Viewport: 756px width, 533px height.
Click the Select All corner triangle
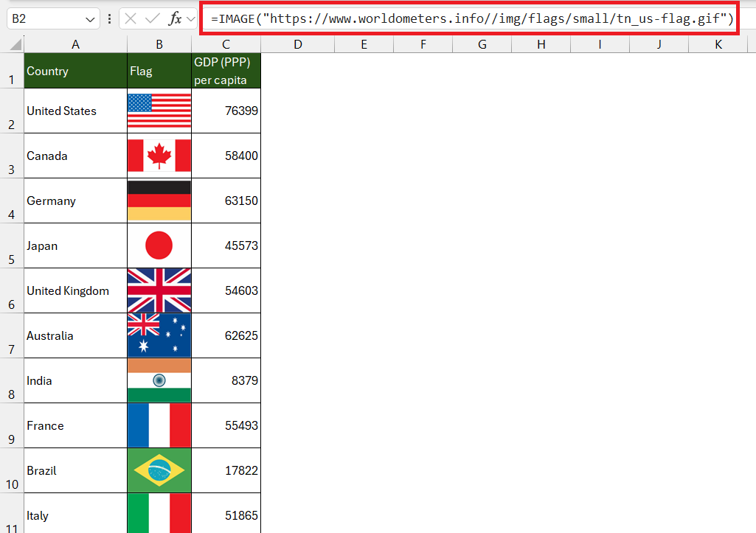15,45
